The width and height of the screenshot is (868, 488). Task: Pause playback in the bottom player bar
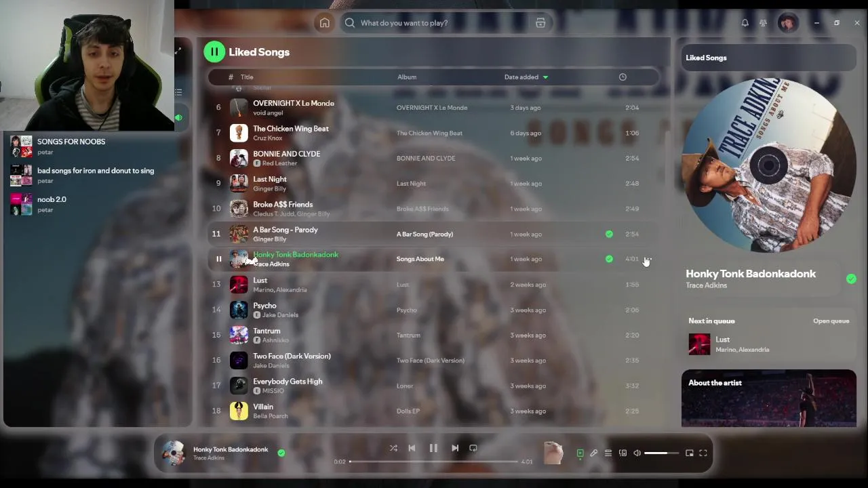click(x=433, y=448)
